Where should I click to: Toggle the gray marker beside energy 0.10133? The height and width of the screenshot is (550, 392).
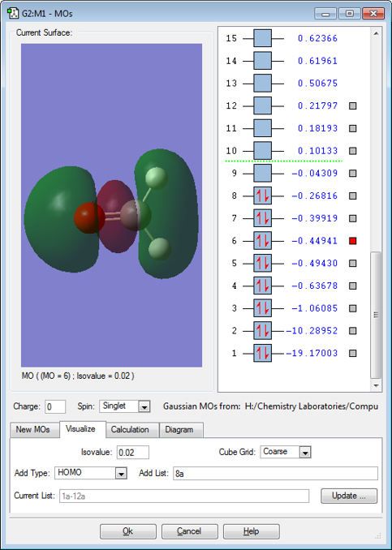click(x=353, y=151)
